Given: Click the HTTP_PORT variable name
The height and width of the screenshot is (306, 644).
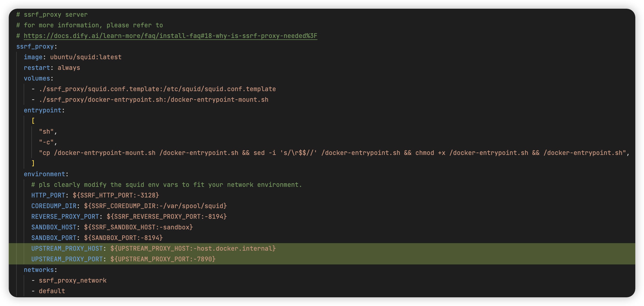Looking at the screenshot, I should [48, 195].
